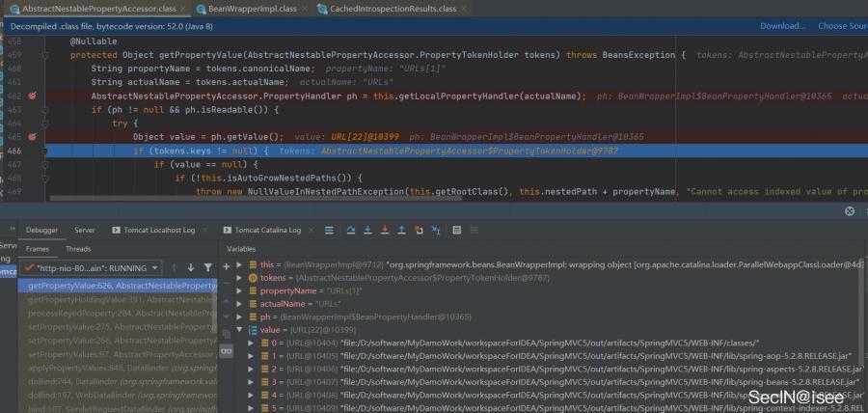
Task: Expand the 'tokens' variable node
Action: [239, 278]
